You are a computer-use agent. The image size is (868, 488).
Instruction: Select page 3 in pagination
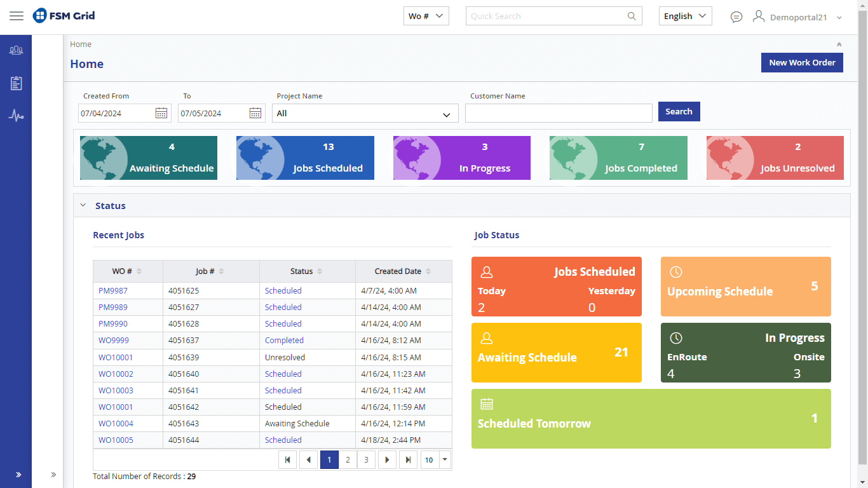[366, 460]
